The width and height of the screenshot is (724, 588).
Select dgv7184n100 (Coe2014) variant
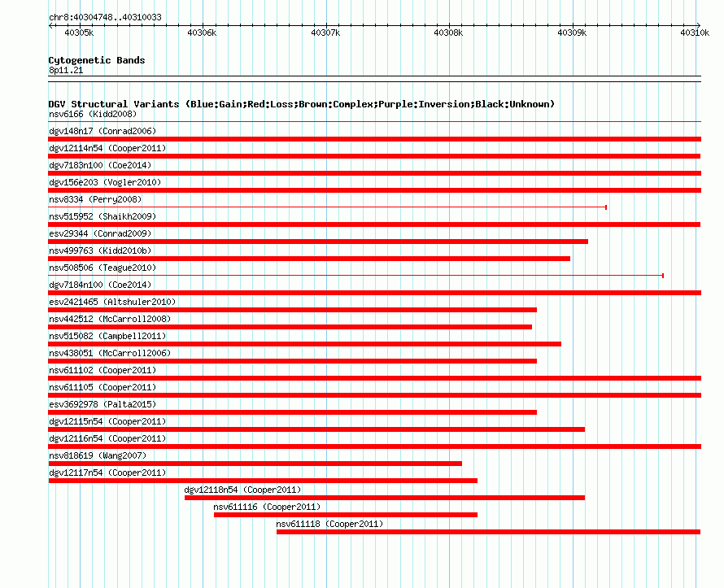pyautogui.click(x=100, y=285)
